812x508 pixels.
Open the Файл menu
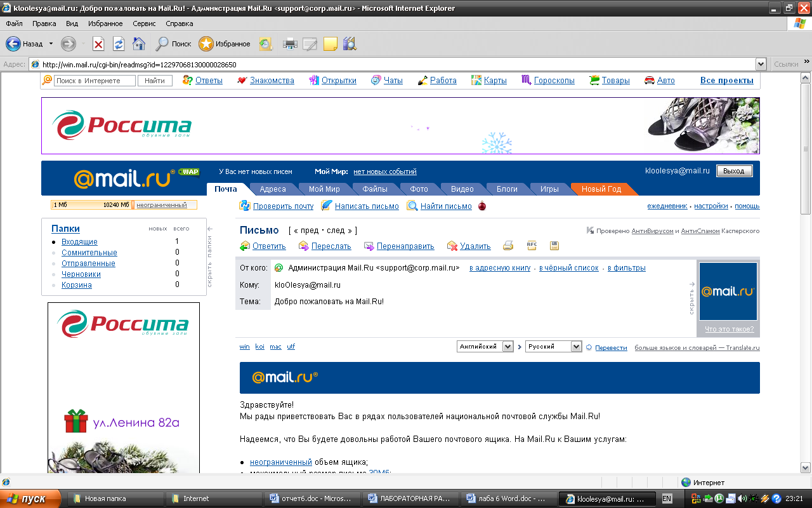[15, 23]
